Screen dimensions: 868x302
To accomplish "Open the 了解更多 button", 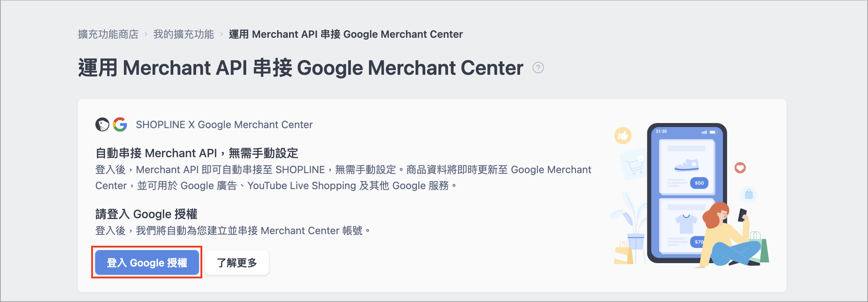I will (x=237, y=262).
